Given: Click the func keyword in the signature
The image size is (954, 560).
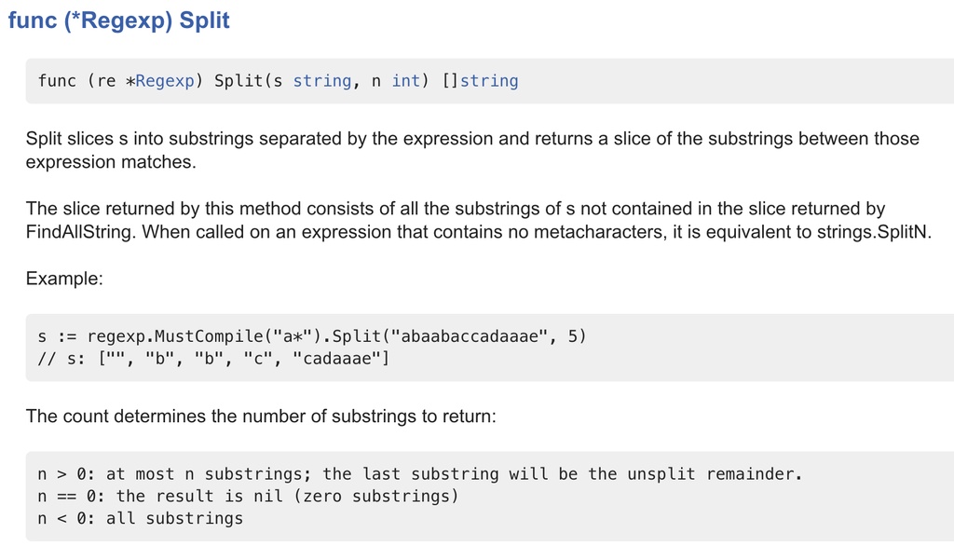Looking at the screenshot, I should 57,81.
